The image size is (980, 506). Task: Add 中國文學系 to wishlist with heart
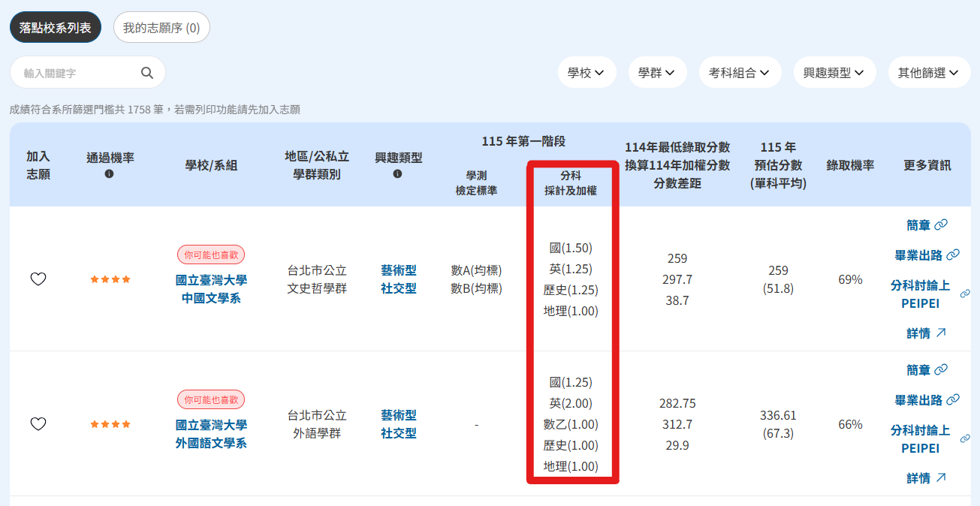pyautogui.click(x=38, y=279)
